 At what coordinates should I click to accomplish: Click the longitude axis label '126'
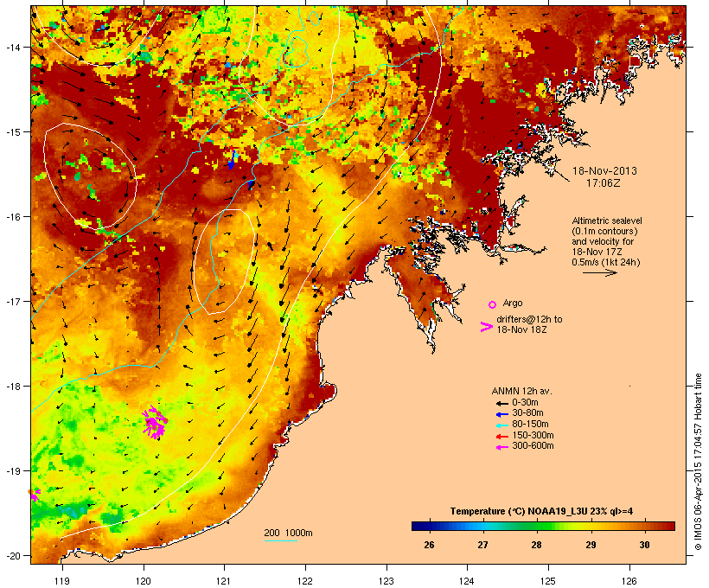[x=629, y=581]
